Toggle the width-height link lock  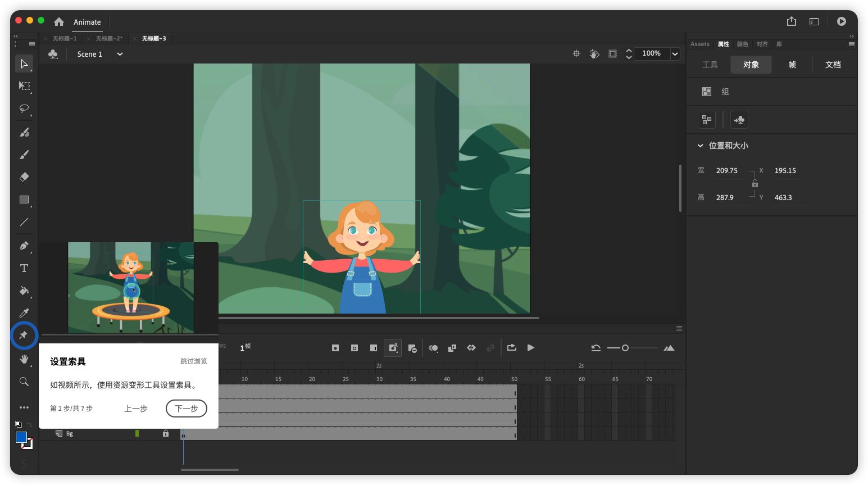click(755, 184)
